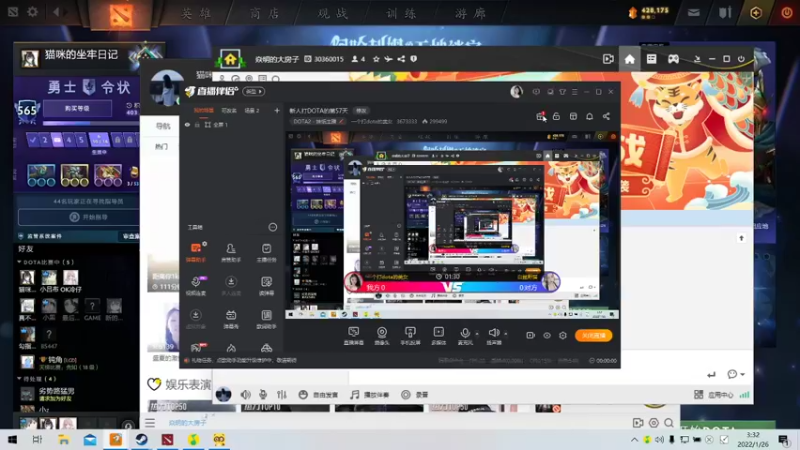Click the 购买等级 button in the battle pass
The height and width of the screenshot is (450, 800).
tap(77, 109)
